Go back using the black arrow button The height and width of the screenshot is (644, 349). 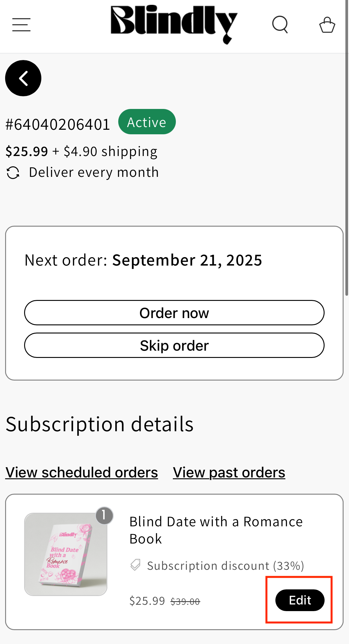[23, 78]
